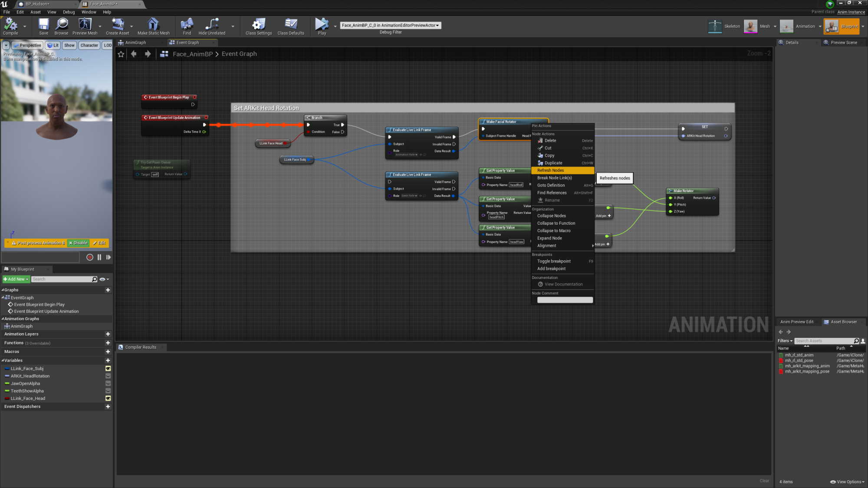Go forward in graph navigation history

pos(148,54)
